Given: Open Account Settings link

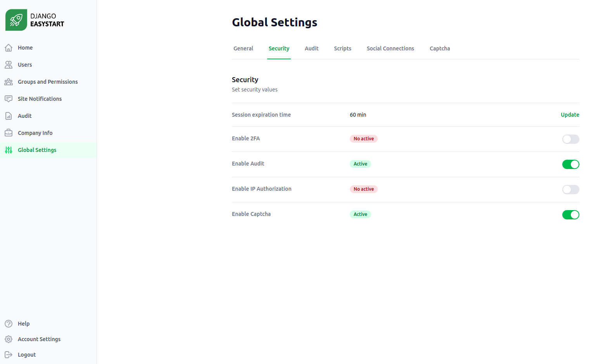Looking at the screenshot, I should coord(39,339).
